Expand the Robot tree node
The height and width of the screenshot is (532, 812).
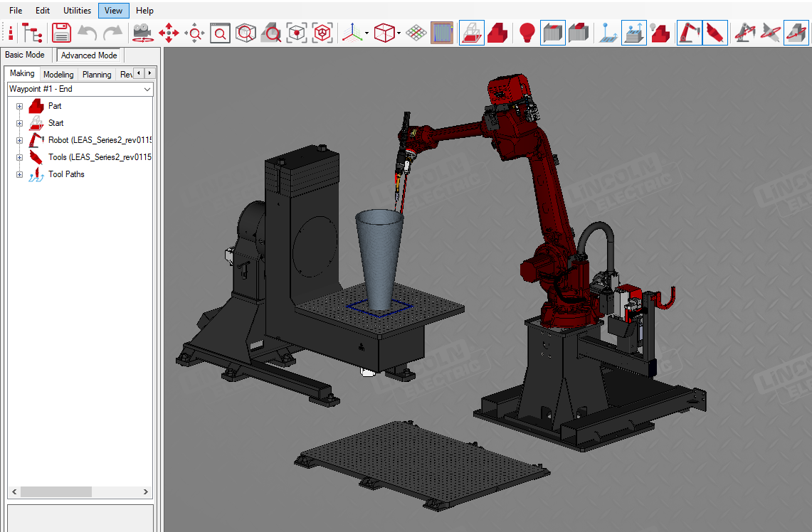[x=19, y=140]
